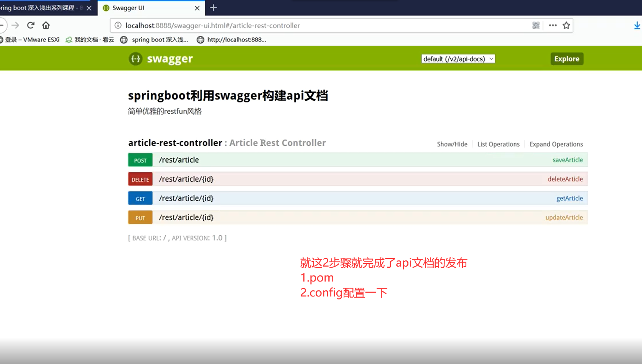The width and height of the screenshot is (642, 364).
Task: Click Show/Hide for article-rest-controller
Action: (x=452, y=144)
